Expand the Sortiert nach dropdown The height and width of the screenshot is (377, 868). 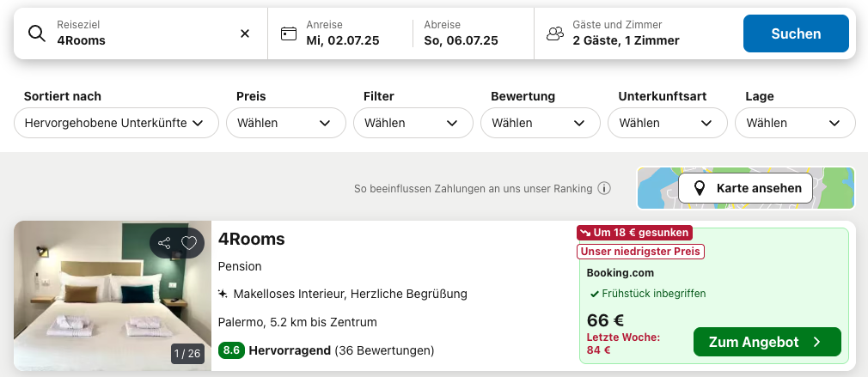click(116, 123)
